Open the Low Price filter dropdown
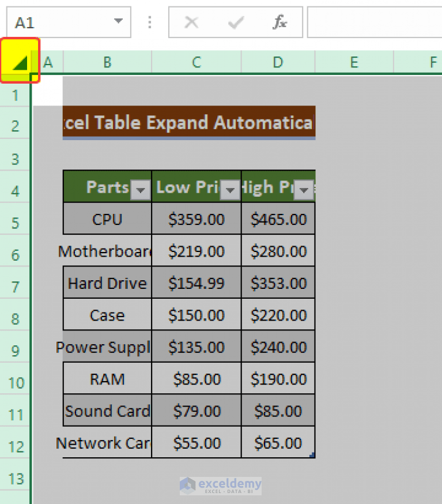The height and width of the screenshot is (504, 442). (230, 190)
